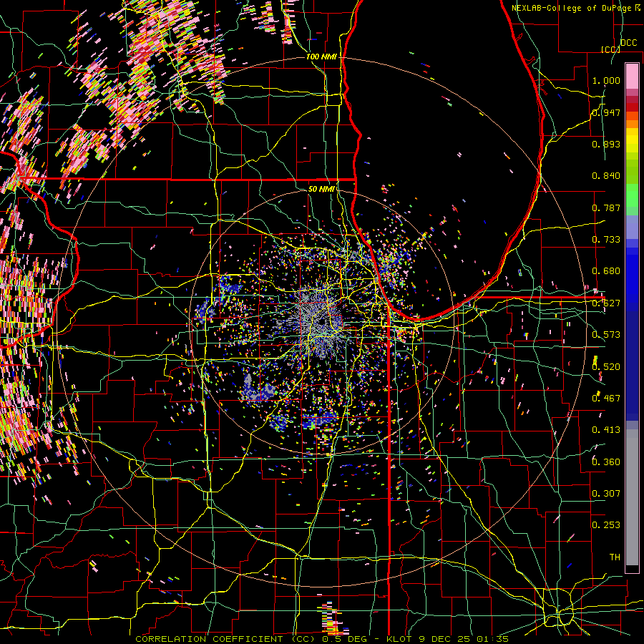This screenshot has height=644, width=644.
Task: Click the Correlation Coefficient caption at the bottom
Action: [321, 639]
